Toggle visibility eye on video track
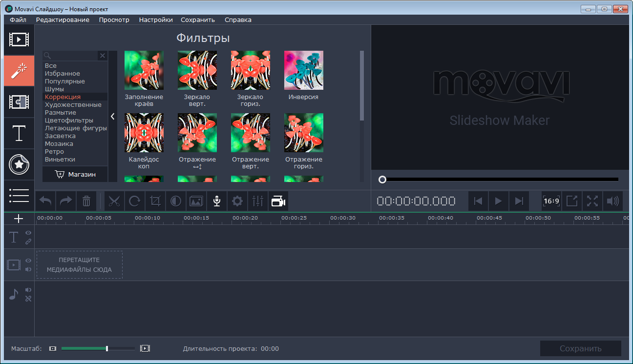The image size is (633, 364). point(28,261)
